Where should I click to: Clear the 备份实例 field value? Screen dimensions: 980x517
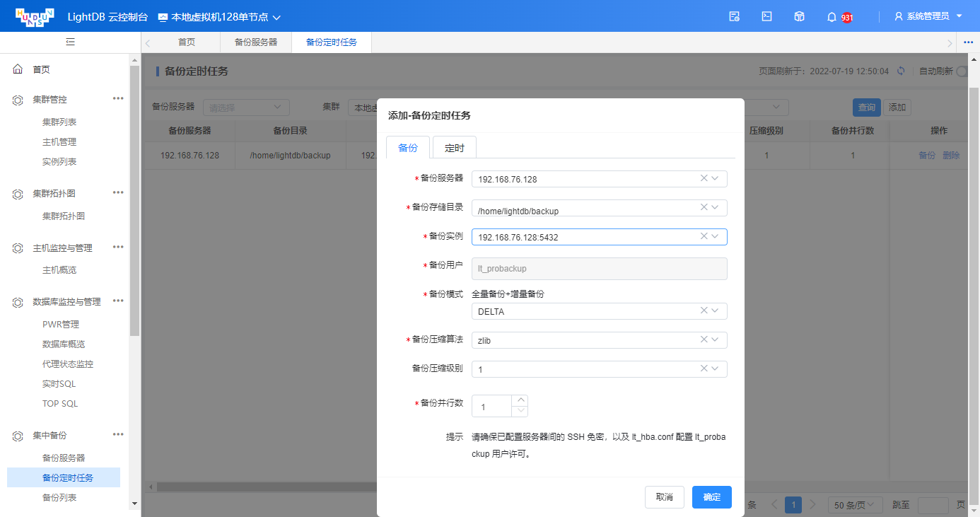(x=704, y=236)
